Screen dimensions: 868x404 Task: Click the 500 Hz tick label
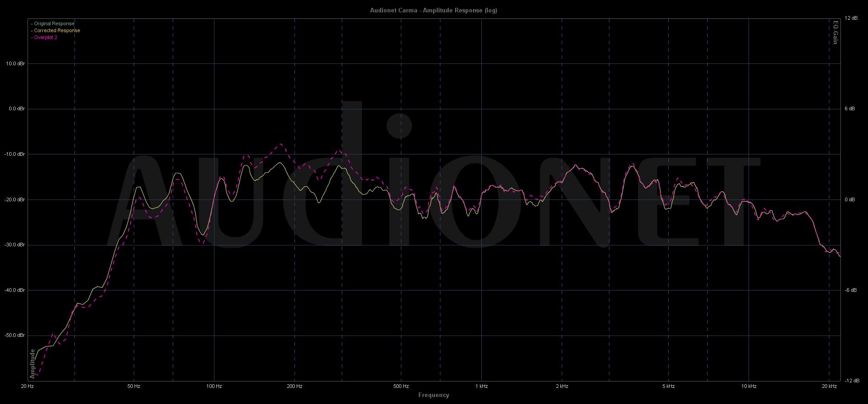(x=401, y=387)
